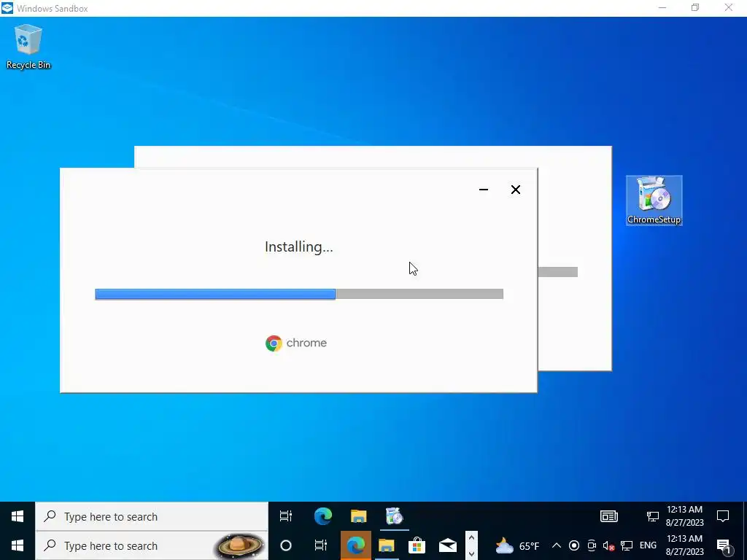Launch Microsoft Edge from the lower taskbar
This screenshot has width=747, height=560.
355,545
